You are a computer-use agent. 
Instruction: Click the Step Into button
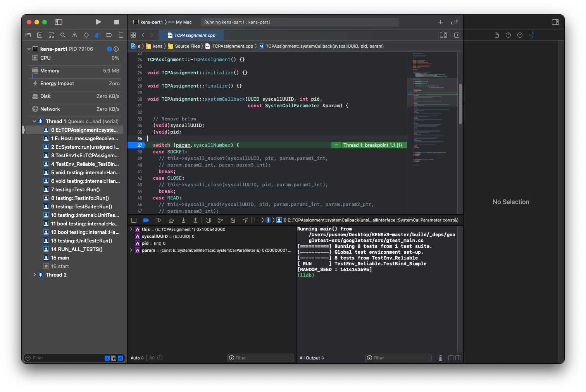(x=183, y=220)
